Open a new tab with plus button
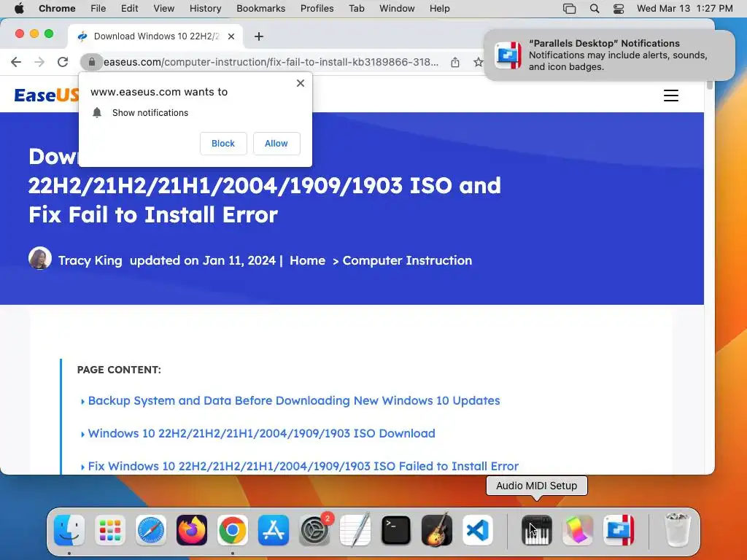747x560 pixels. [259, 36]
